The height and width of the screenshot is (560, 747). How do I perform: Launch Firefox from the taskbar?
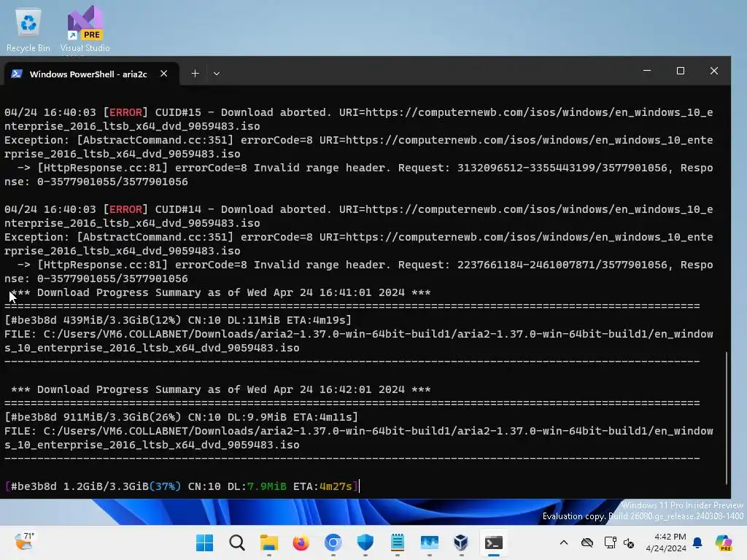(301, 542)
